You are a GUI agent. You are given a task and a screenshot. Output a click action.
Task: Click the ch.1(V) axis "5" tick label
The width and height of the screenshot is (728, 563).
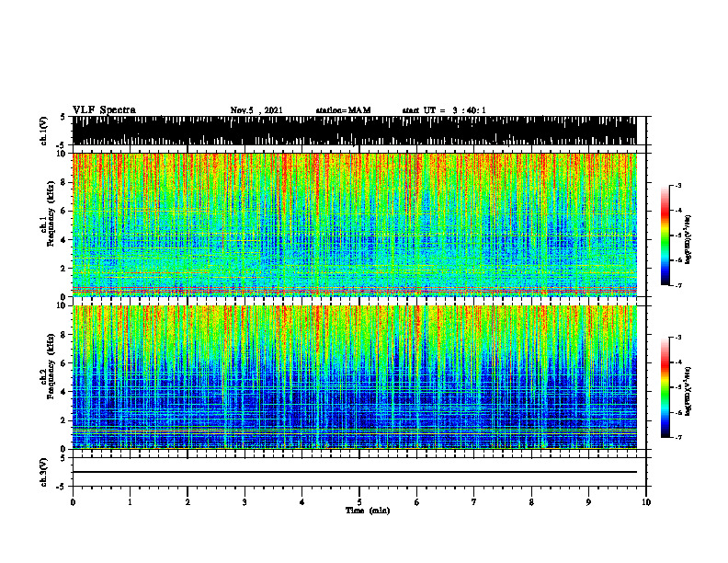point(63,117)
